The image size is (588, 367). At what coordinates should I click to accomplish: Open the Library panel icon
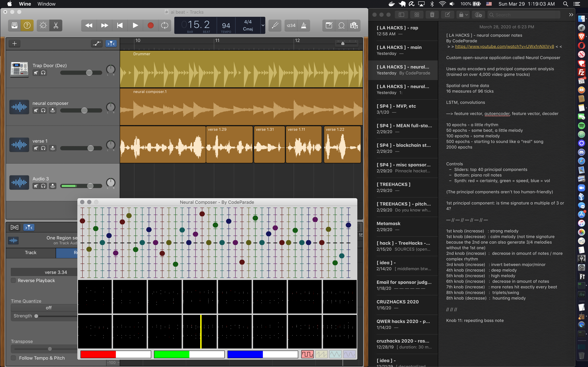[x=14, y=25]
